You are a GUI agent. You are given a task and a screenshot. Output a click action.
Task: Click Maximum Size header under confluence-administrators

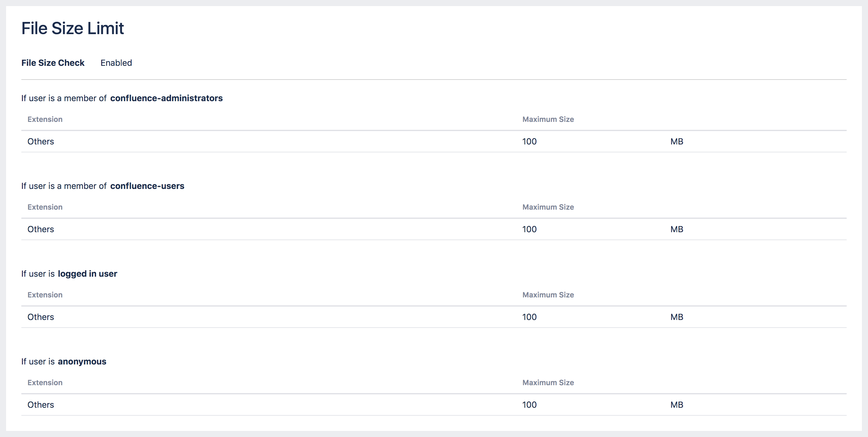(x=548, y=119)
